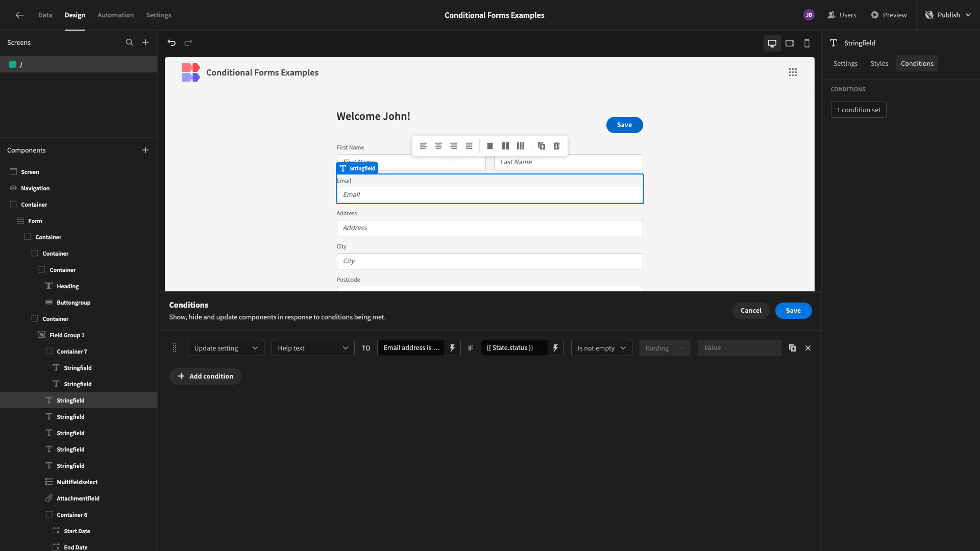Viewport: 980px width, 551px height.
Task: Open the Is not empty operator dropdown
Action: point(602,348)
